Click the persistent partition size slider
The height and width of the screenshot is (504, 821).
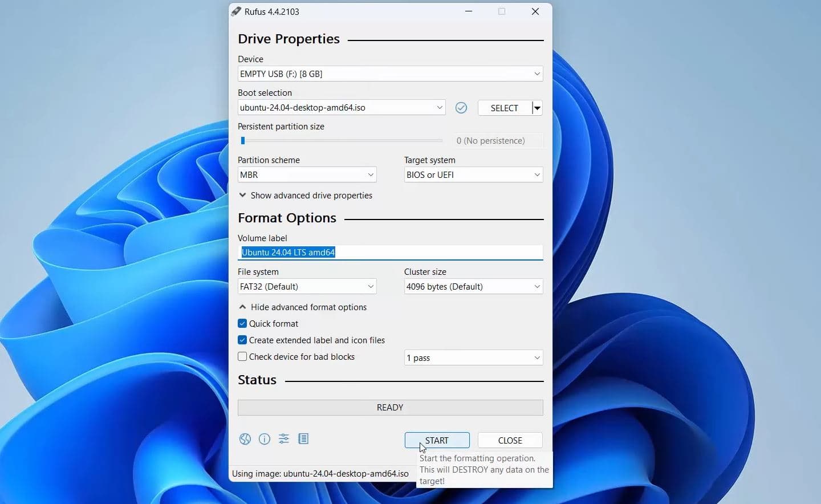coord(341,141)
